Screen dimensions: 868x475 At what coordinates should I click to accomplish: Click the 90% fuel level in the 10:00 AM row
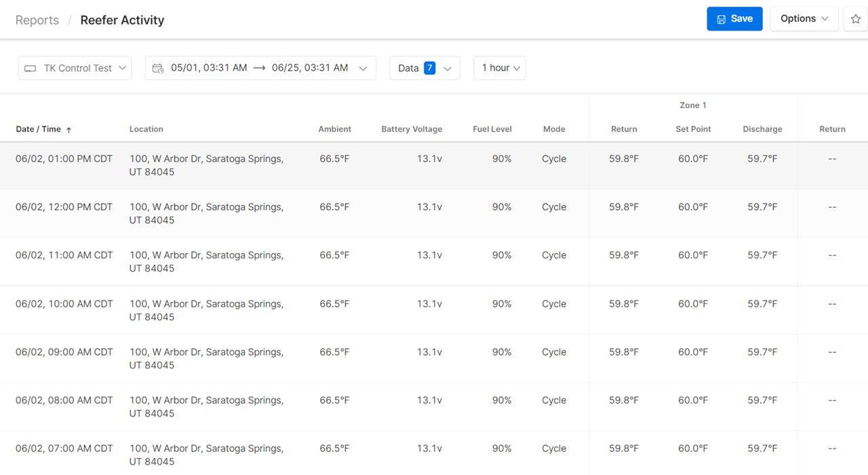click(502, 304)
